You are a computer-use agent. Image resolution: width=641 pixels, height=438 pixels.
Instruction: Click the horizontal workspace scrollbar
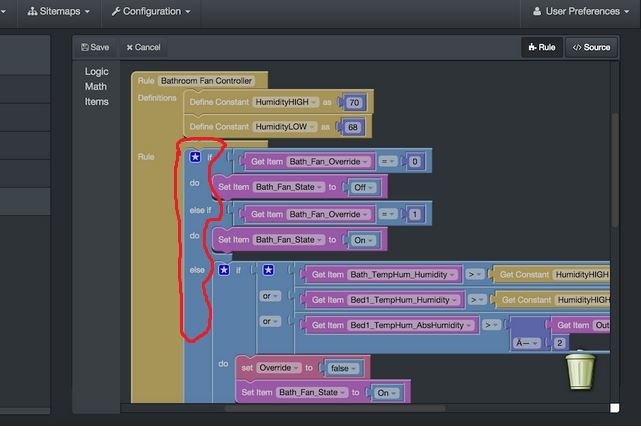point(335,408)
